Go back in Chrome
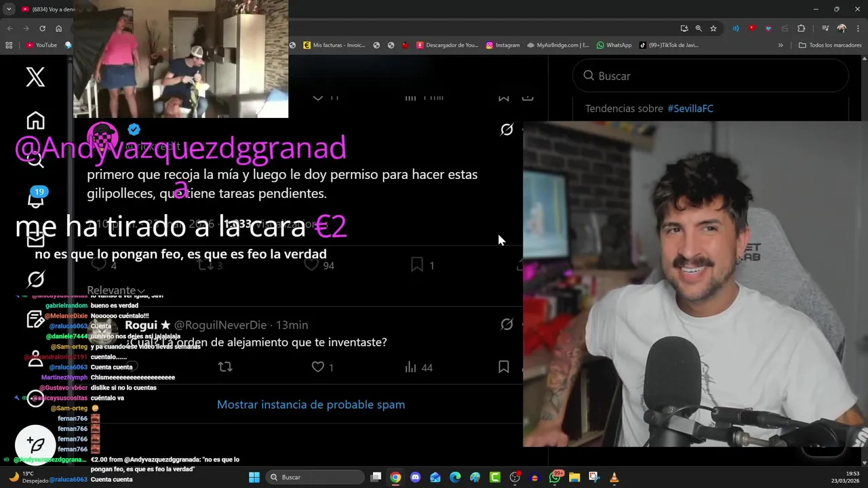 coord(9,28)
